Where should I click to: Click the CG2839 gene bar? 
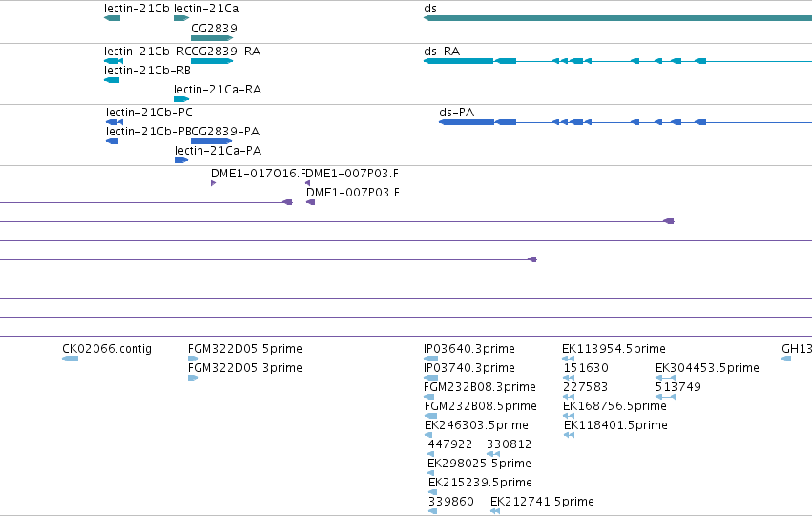click(212, 38)
